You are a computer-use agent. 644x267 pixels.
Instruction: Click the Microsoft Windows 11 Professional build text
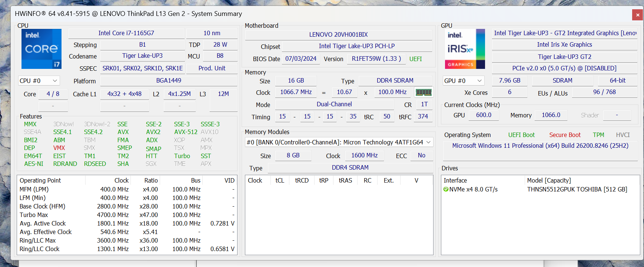(540, 146)
